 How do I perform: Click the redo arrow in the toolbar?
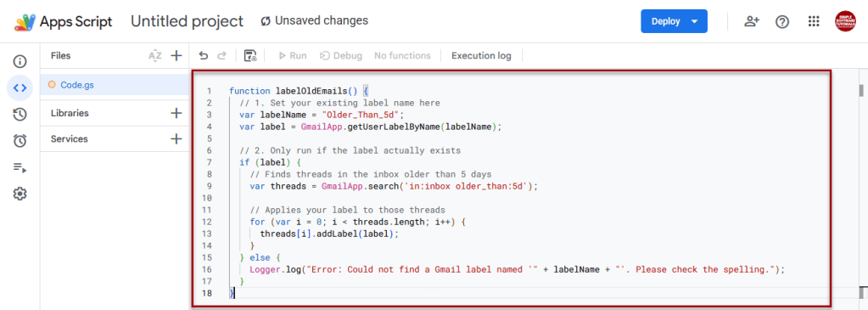click(221, 55)
